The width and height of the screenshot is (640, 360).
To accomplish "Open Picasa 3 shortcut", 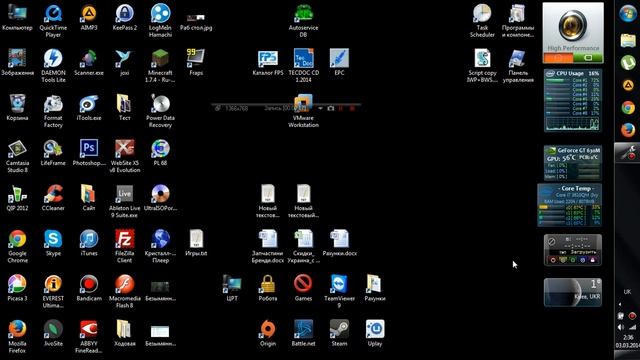I will (x=17, y=288).
